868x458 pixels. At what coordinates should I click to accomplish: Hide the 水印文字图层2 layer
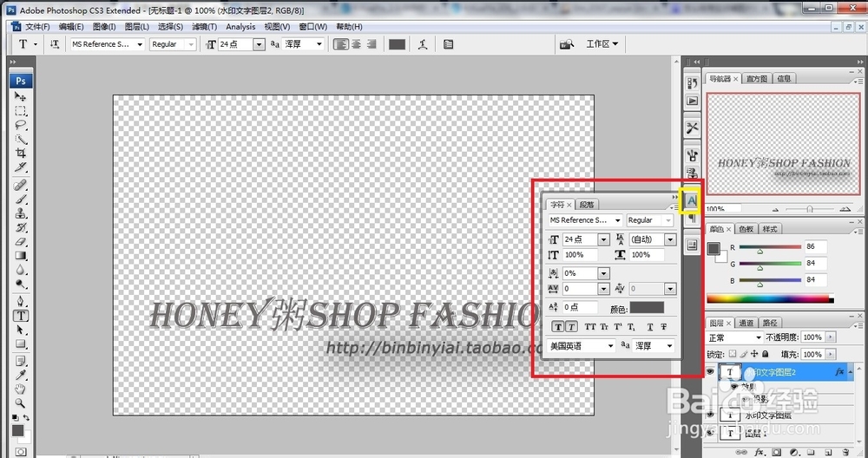(x=710, y=372)
